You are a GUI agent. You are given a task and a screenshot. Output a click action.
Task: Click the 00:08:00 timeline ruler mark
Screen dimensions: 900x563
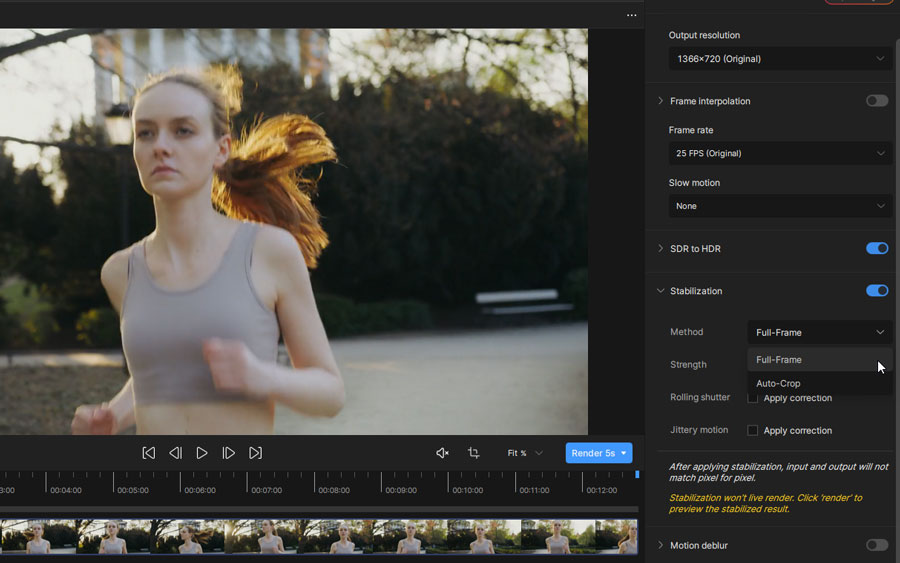point(334,490)
